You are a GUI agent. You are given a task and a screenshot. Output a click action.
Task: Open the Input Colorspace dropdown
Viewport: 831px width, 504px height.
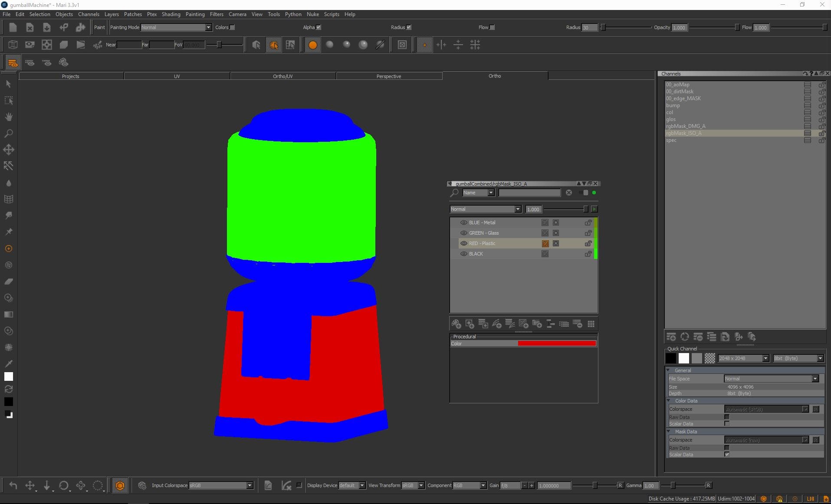pyautogui.click(x=221, y=485)
